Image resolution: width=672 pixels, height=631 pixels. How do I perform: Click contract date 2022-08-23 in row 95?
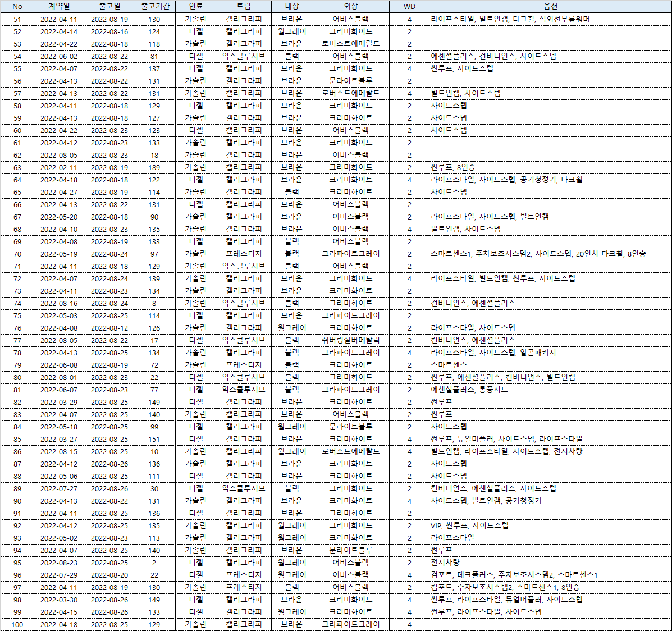[59, 563]
